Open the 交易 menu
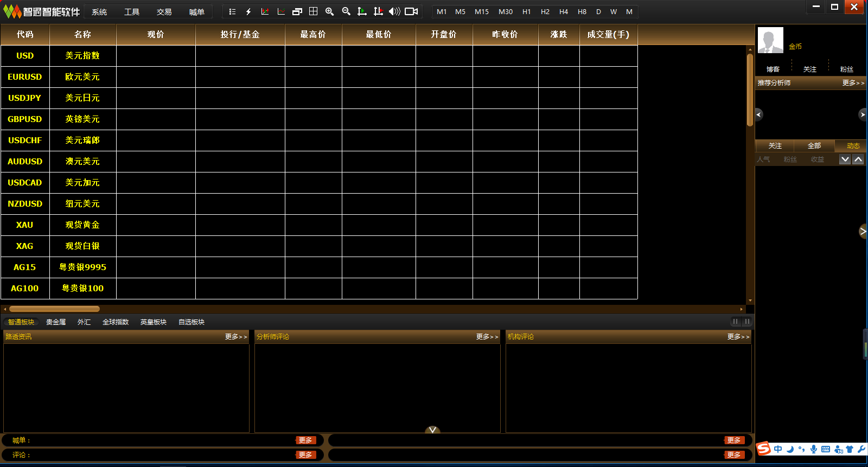 (164, 12)
